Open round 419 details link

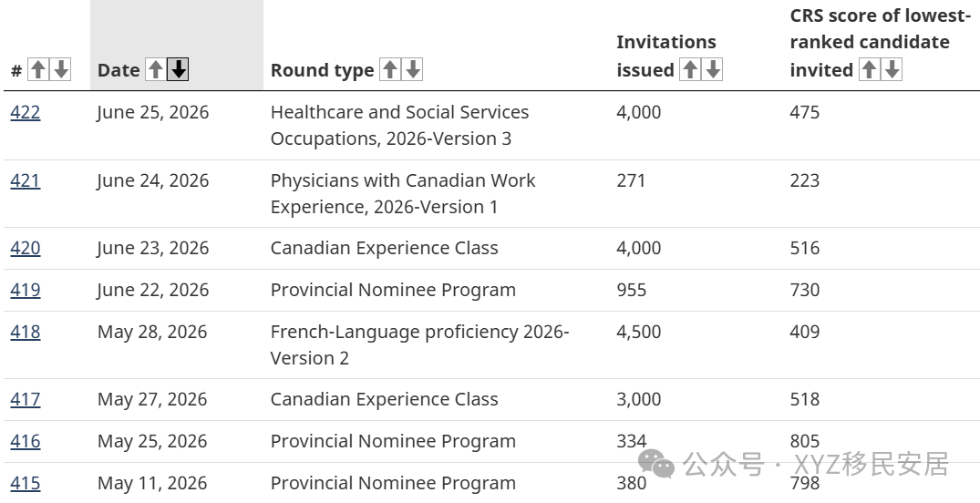pyautogui.click(x=26, y=290)
